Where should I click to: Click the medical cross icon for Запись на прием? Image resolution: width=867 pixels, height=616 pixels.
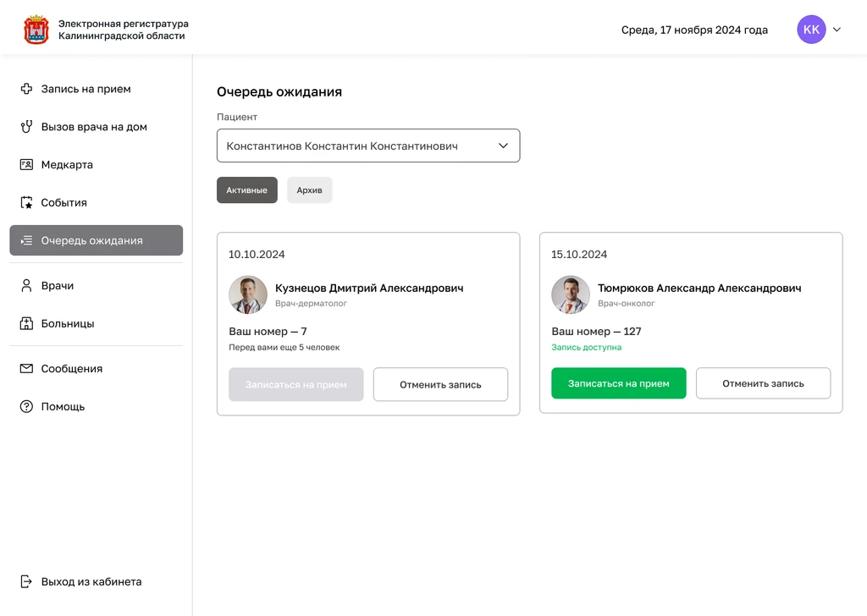coord(26,89)
